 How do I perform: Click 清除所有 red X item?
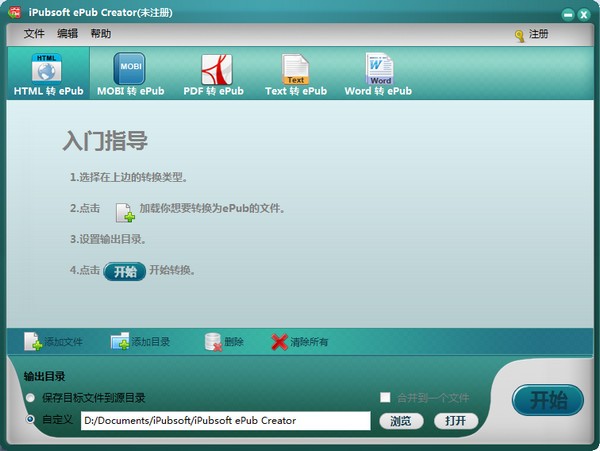pos(300,342)
